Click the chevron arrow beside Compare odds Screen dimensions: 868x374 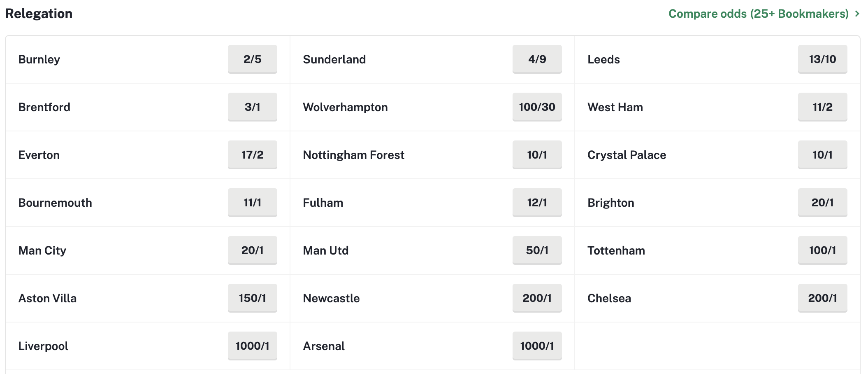tap(857, 14)
